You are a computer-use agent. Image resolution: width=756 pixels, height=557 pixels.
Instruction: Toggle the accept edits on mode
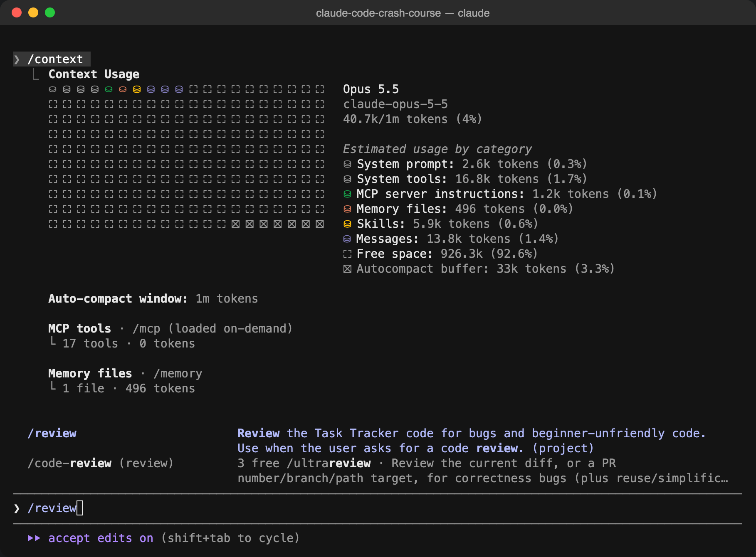(x=101, y=538)
